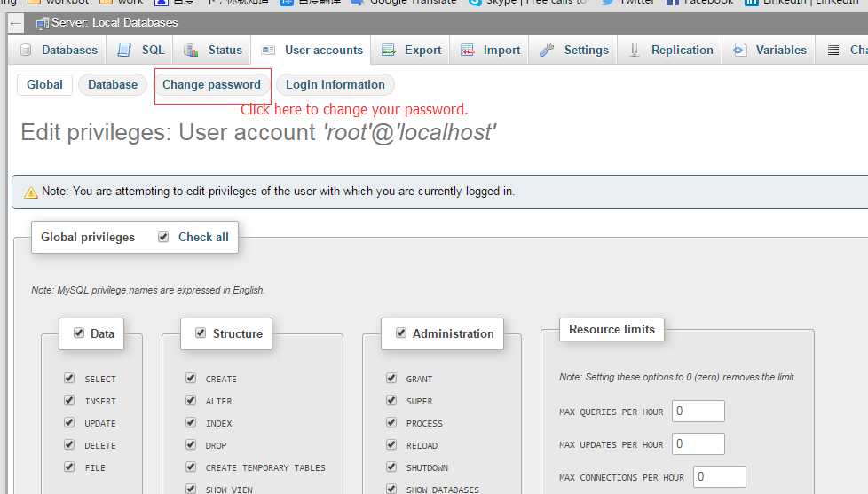The height and width of the screenshot is (494, 868).
Task: Click the Charsets tab icon
Action: point(833,51)
